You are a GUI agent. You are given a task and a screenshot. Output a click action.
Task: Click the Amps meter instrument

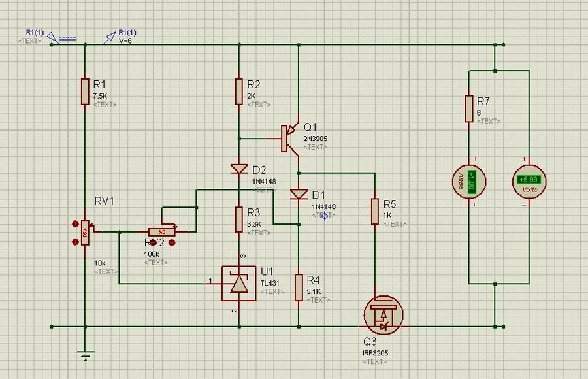[x=469, y=181]
